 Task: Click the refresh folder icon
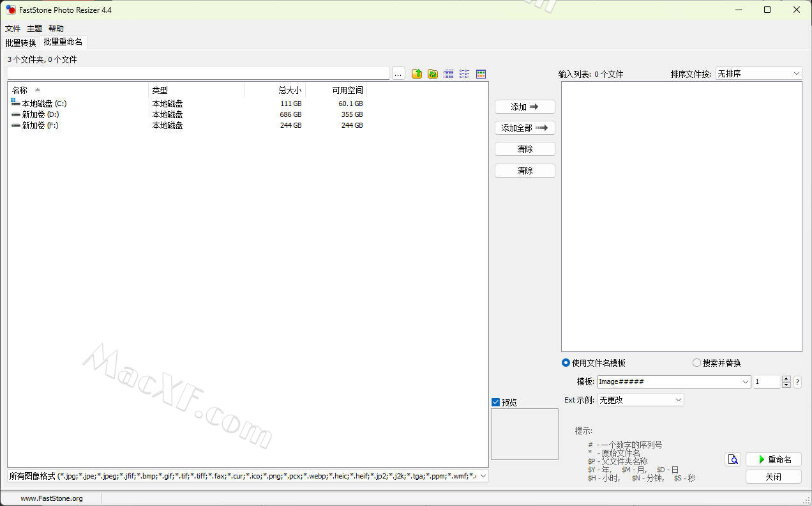pyautogui.click(x=433, y=74)
